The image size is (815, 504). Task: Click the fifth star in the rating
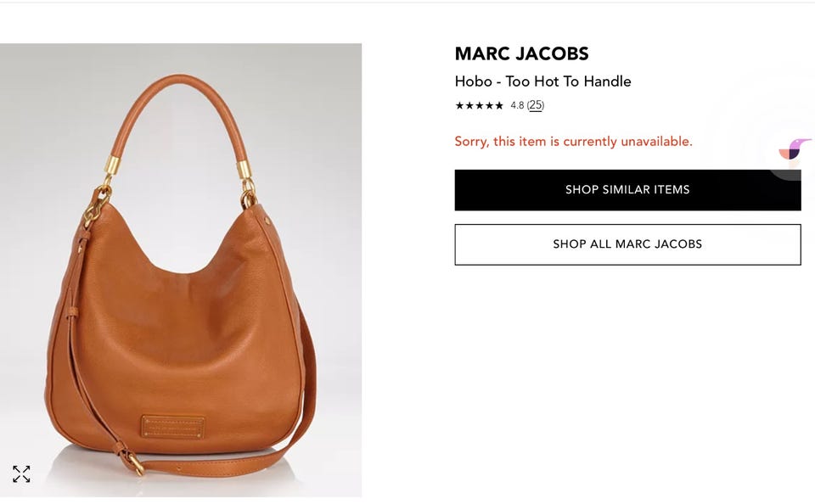(x=499, y=105)
